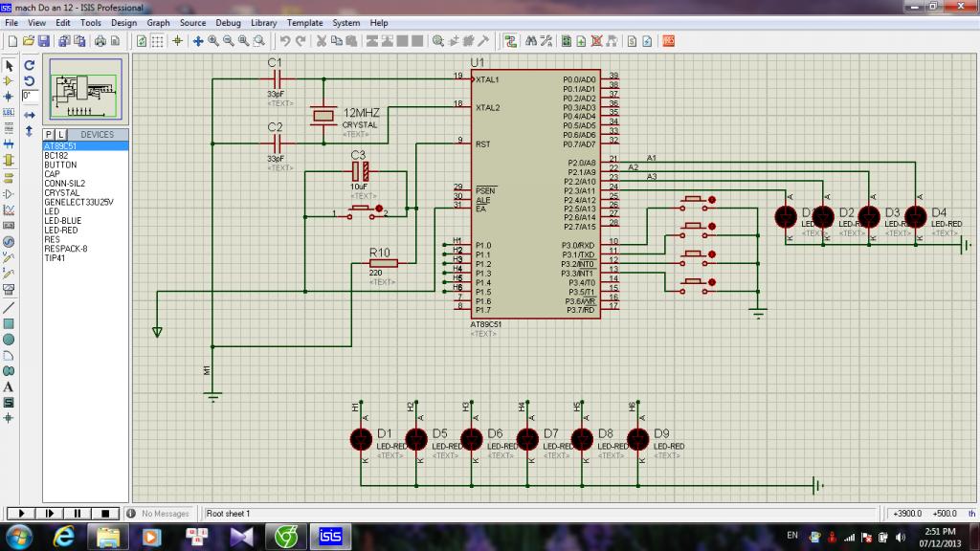Click the Undo arrow in toolbar
Screen dimensions: 980x551
[x=284, y=41]
